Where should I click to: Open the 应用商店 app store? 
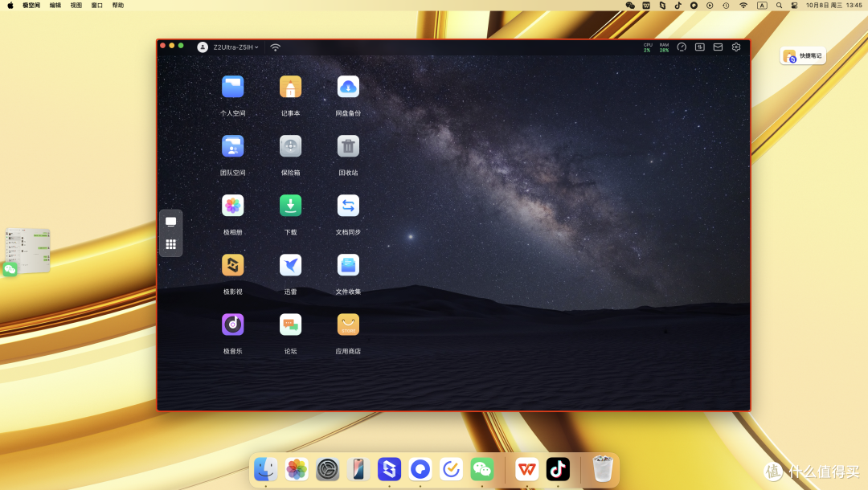click(348, 325)
